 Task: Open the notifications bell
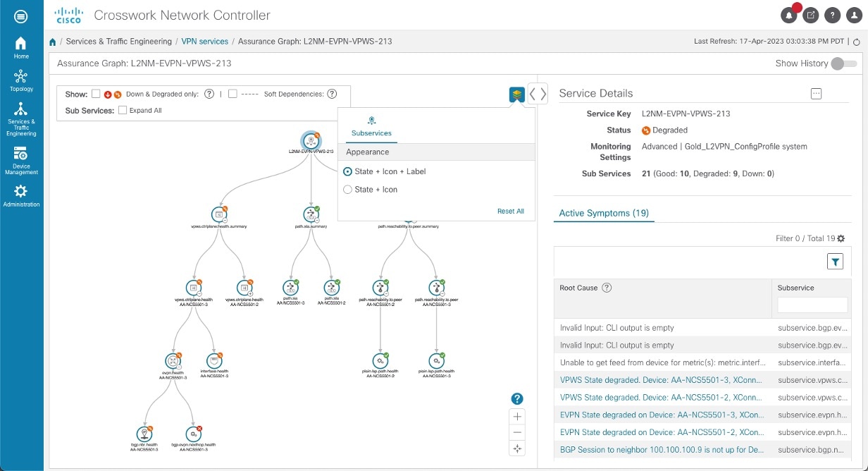coord(789,15)
